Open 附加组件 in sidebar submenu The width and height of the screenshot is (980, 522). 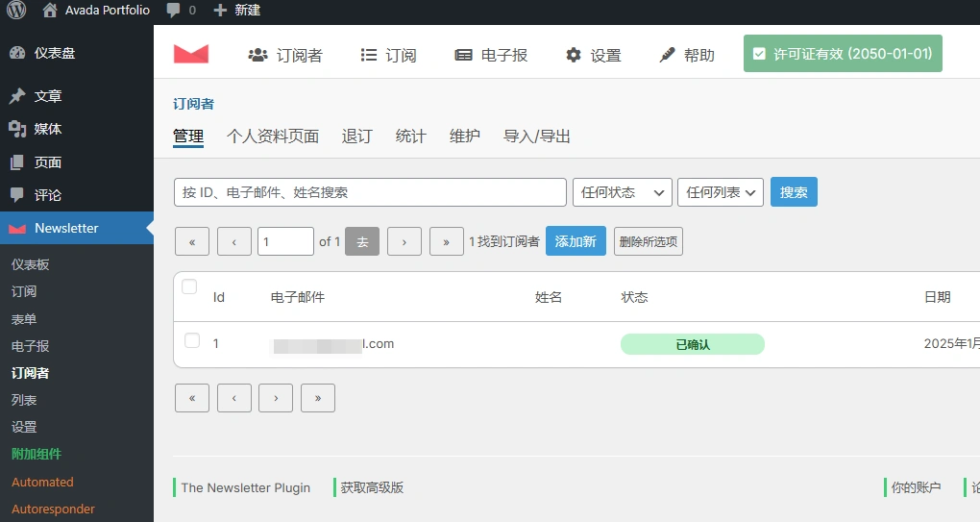[x=37, y=454]
